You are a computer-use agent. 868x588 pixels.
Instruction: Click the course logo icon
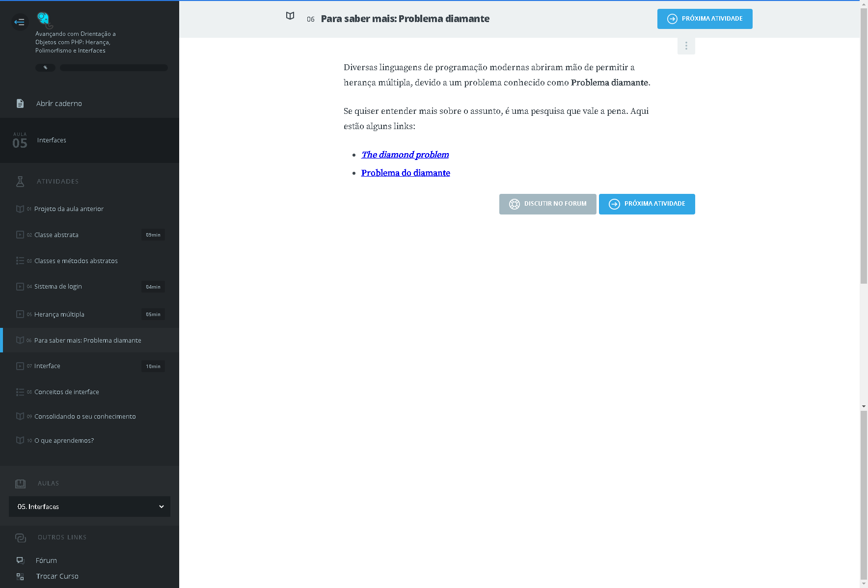click(44, 19)
